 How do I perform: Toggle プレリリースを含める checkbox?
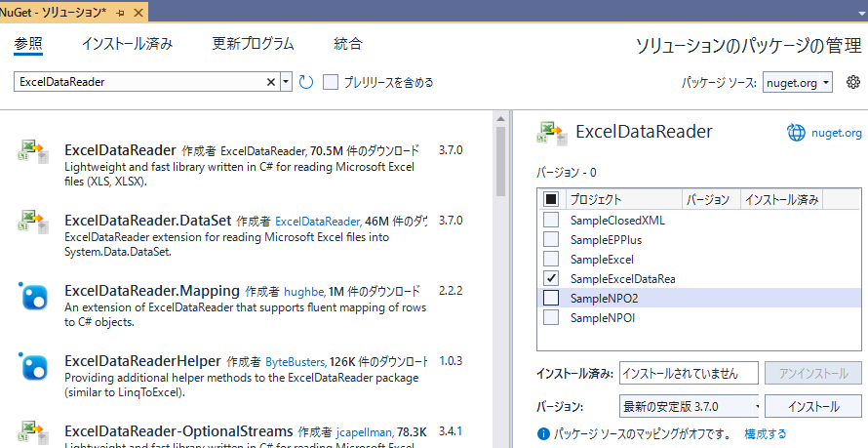[331, 82]
